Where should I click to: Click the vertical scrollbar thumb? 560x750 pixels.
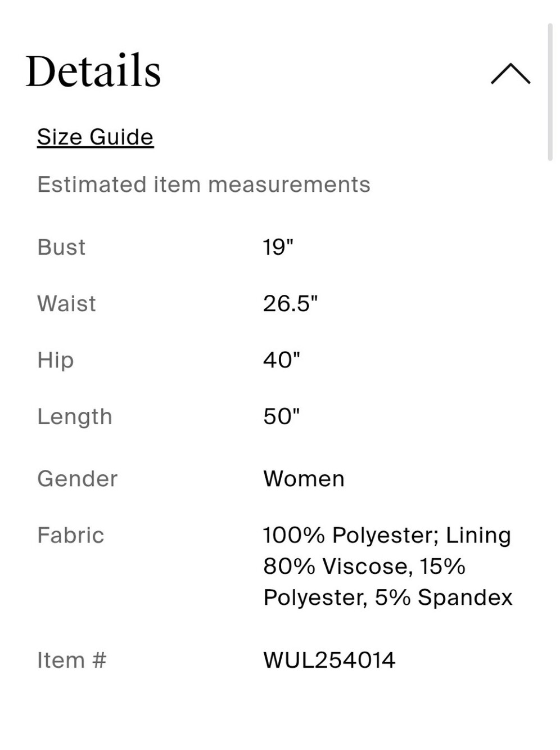pyautogui.click(x=550, y=92)
